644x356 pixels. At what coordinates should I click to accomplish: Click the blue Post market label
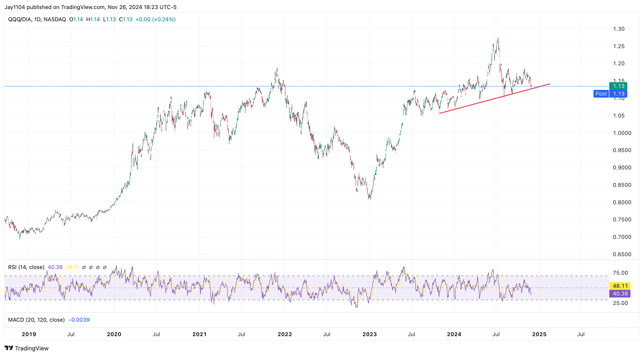(x=601, y=94)
